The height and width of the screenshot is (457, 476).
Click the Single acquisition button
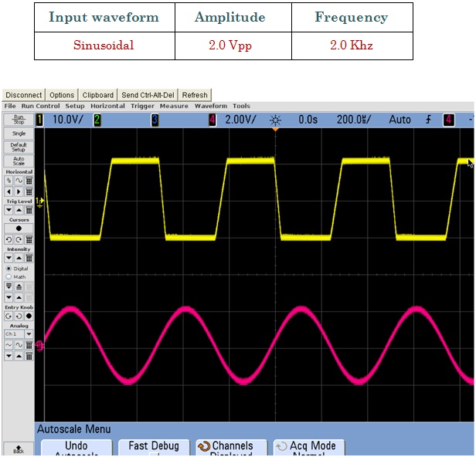coord(19,134)
